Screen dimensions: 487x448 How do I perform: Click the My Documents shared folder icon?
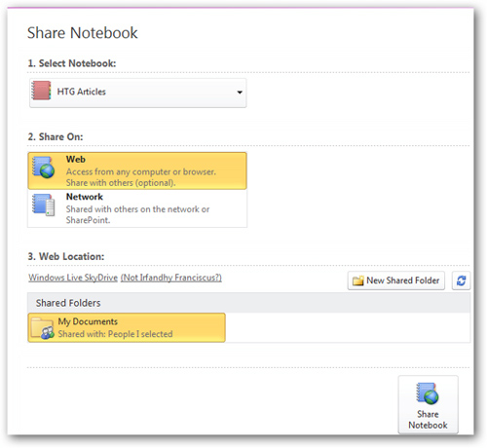(x=42, y=328)
